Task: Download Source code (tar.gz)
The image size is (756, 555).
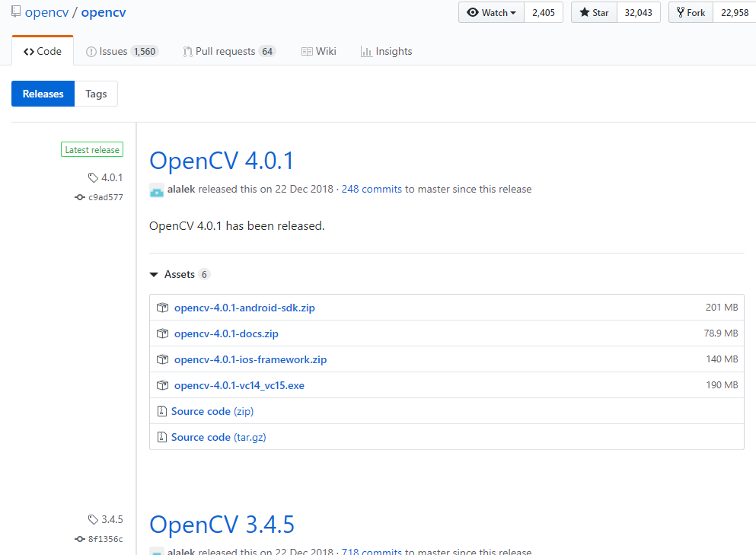Action: [219, 437]
